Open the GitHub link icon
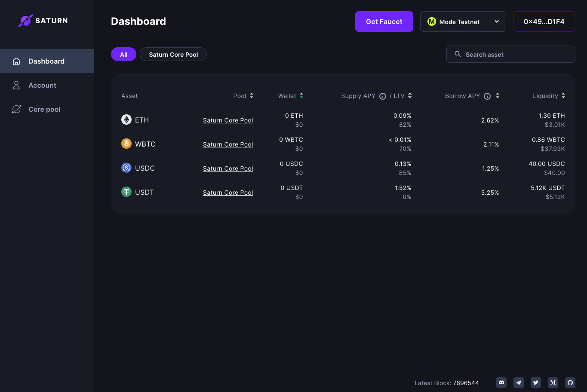Screen dimensions: 587x392 tap(570, 383)
